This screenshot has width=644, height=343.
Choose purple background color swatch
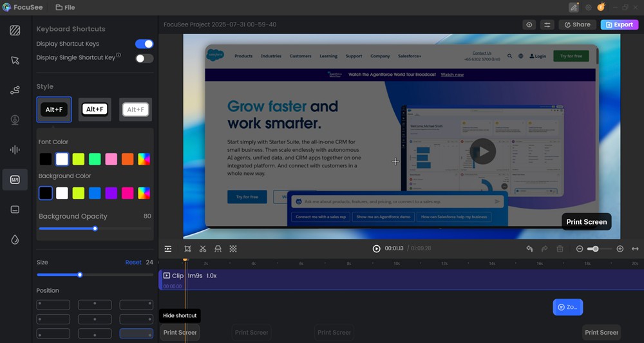tap(111, 193)
